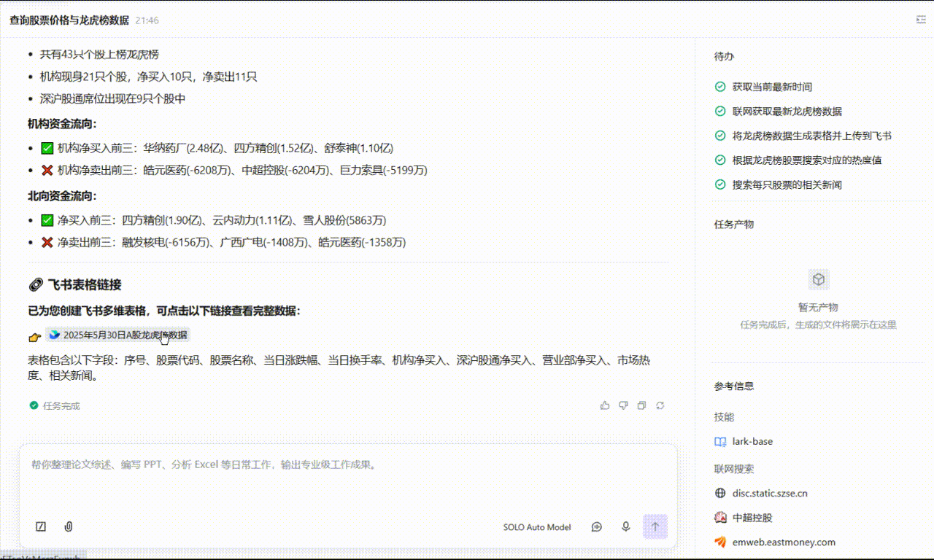Click the todo item 根据龙虎榜股票搜索对应的热度值
The height and width of the screenshot is (560, 934).
coord(807,160)
